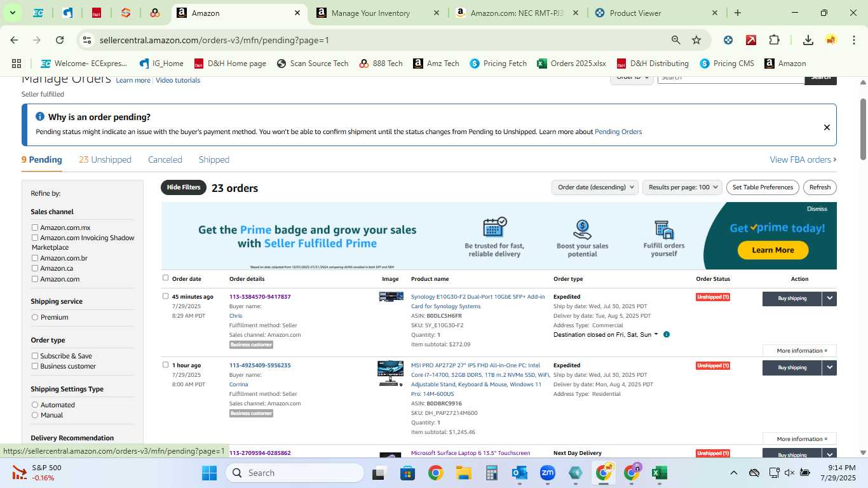Open order 113-3384570-9417837 details
The width and height of the screenshot is (868, 488).
[x=260, y=297]
